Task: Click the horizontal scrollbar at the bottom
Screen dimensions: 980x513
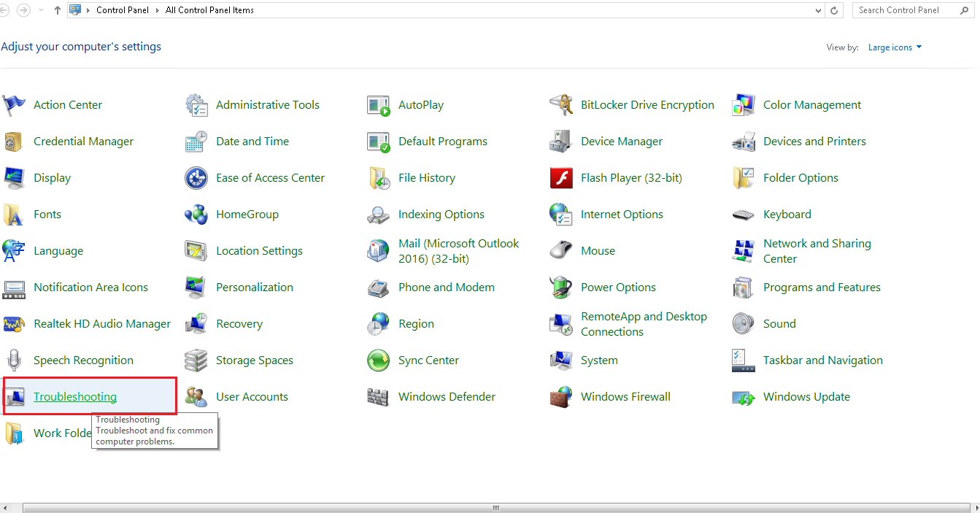Action: (495, 507)
